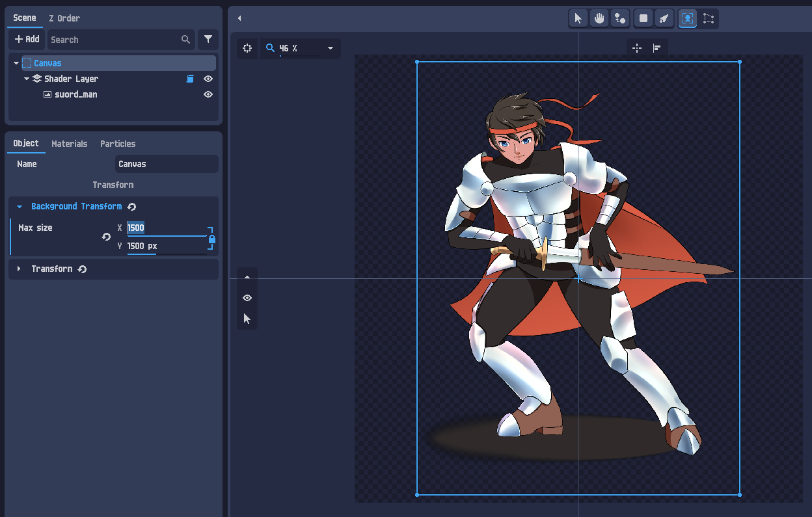Click the square shape tool icon
Image resolution: width=812 pixels, height=517 pixels.
click(x=643, y=18)
